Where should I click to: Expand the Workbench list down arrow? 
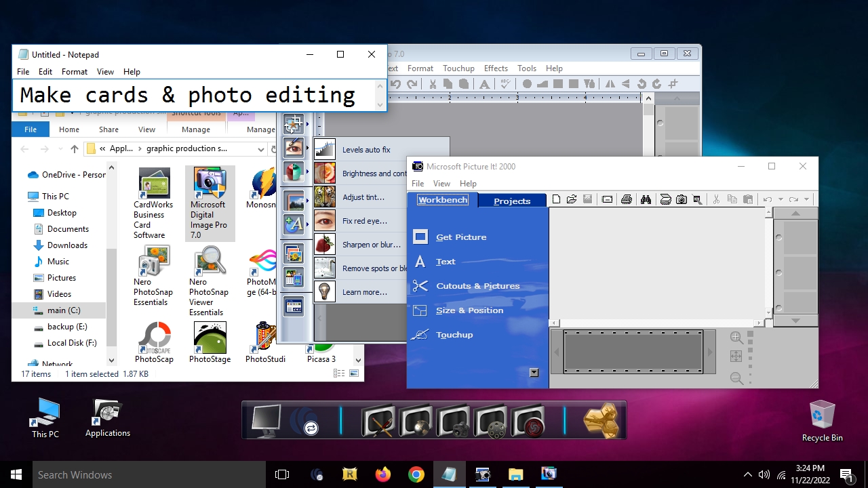[534, 372]
